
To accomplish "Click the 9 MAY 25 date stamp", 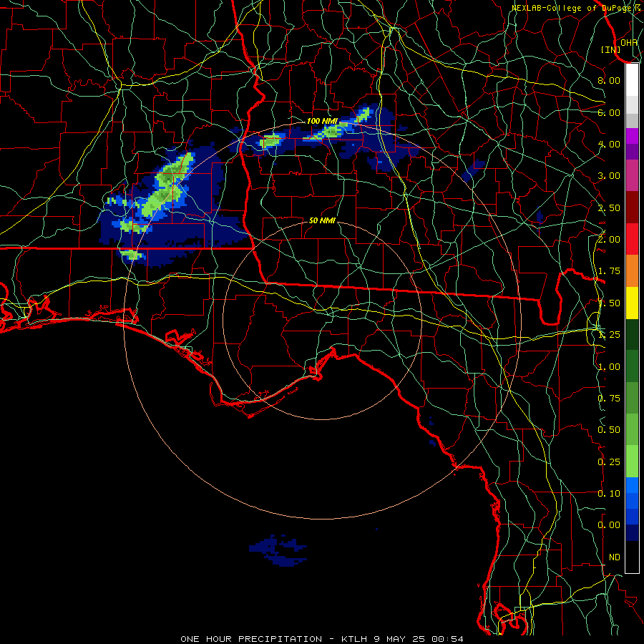I will [399, 639].
